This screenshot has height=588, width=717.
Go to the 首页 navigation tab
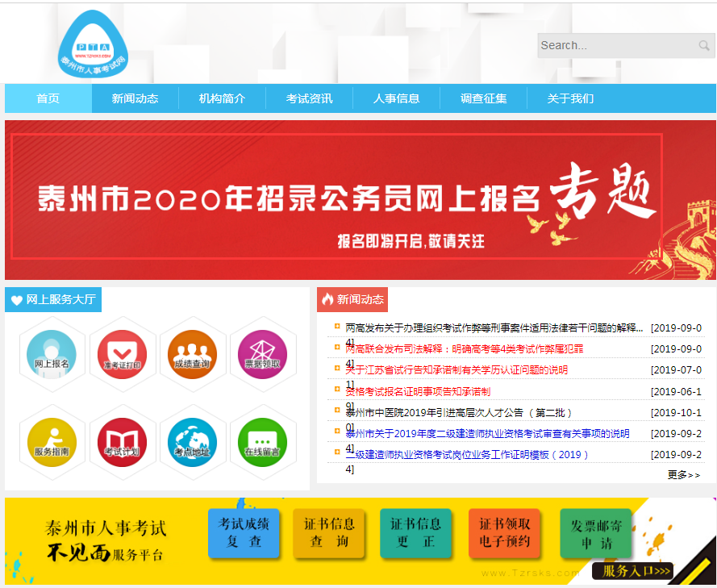point(48,98)
